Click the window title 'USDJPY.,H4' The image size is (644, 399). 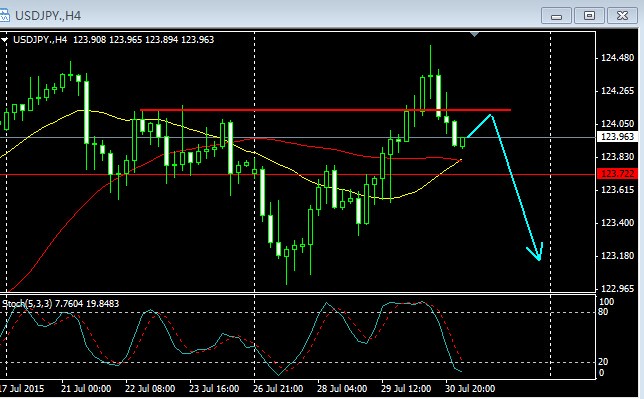[48, 16]
